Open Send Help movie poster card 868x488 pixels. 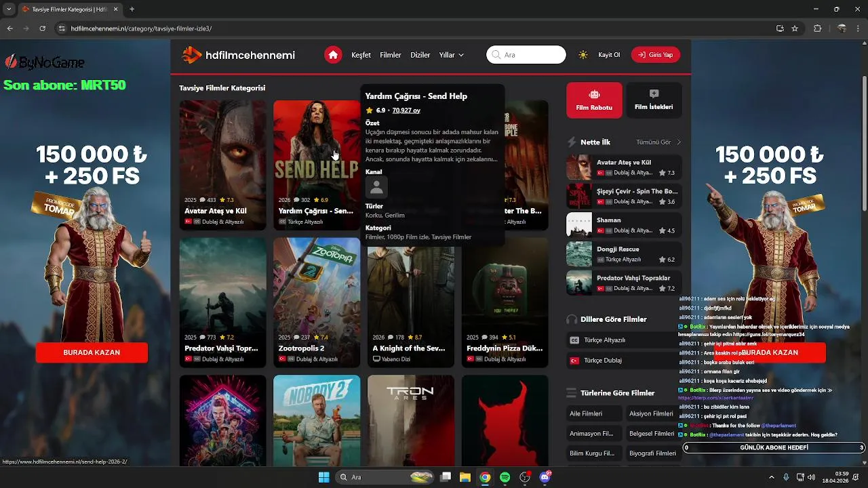click(317, 165)
